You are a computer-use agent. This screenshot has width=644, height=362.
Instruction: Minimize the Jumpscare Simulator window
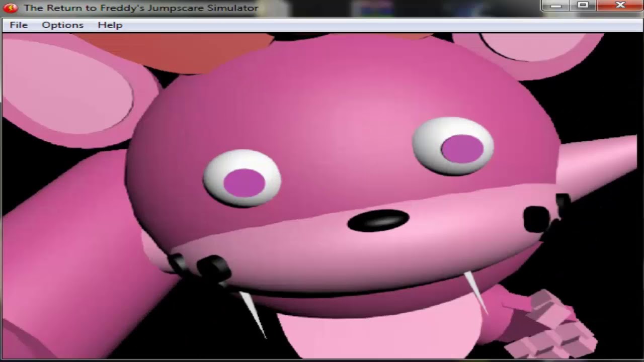tap(556, 6)
